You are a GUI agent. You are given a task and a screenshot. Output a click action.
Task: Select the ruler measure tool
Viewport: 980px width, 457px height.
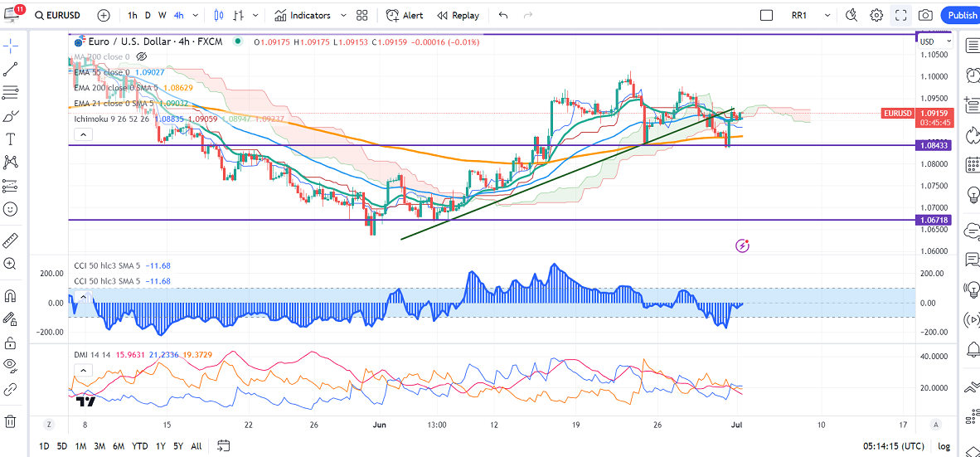(11, 240)
